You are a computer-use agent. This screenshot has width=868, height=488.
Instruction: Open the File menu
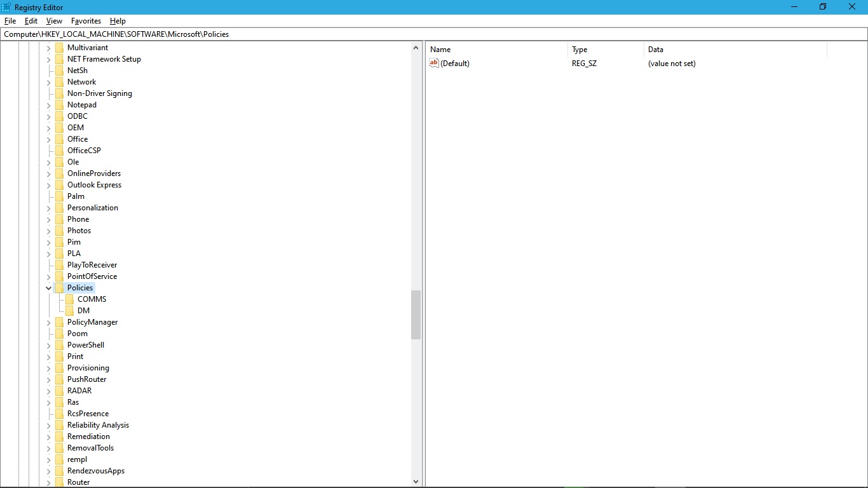coord(10,21)
